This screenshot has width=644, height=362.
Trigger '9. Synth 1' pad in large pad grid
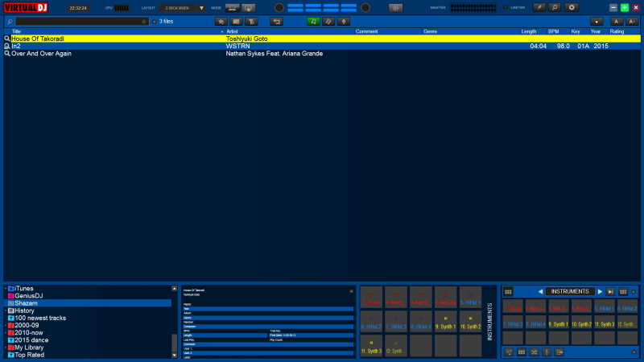click(x=446, y=322)
